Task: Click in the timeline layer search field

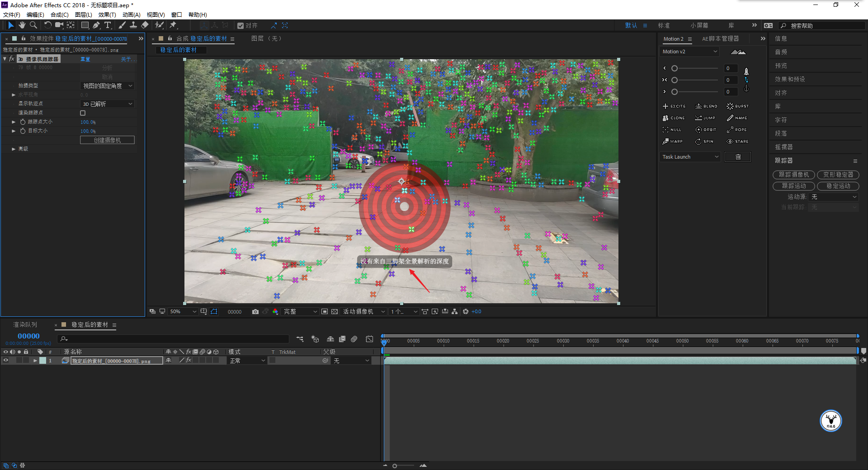Action: (x=173, y=339)
